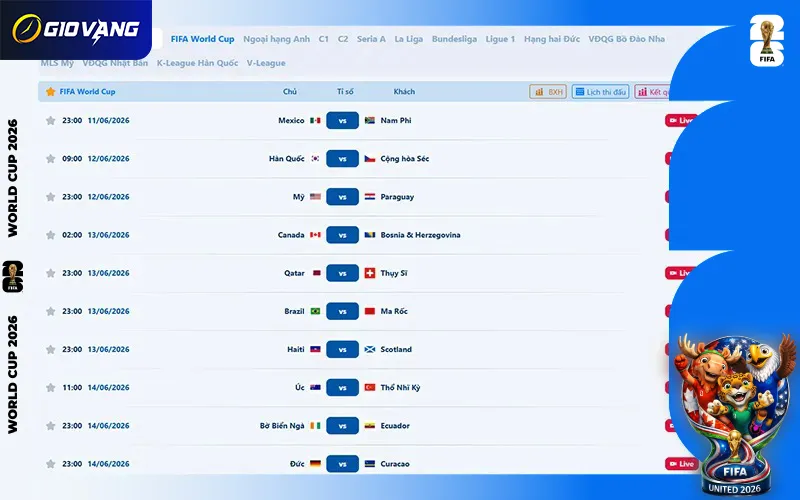Switch to Ngoại hạng Anh tab
800x500 pixels.
coord(277,39)
